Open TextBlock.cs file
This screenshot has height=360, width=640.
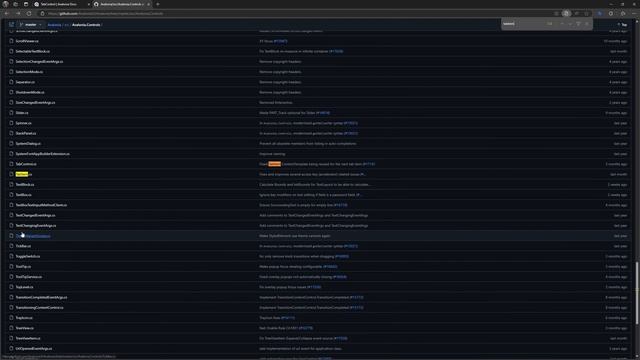click(25, 184)
